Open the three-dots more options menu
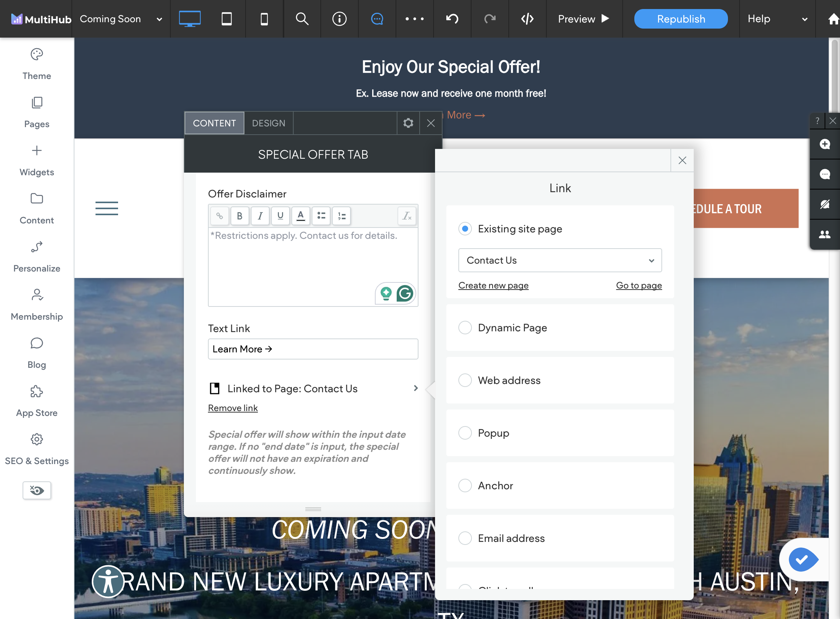Screen dimensions: 840x619 click(x=415, y=19)
